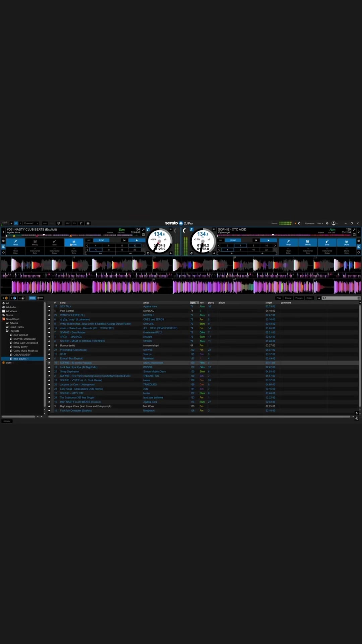Open the Prepare panel tab
This screenshot has width=362, height=644.
point(299,298)
